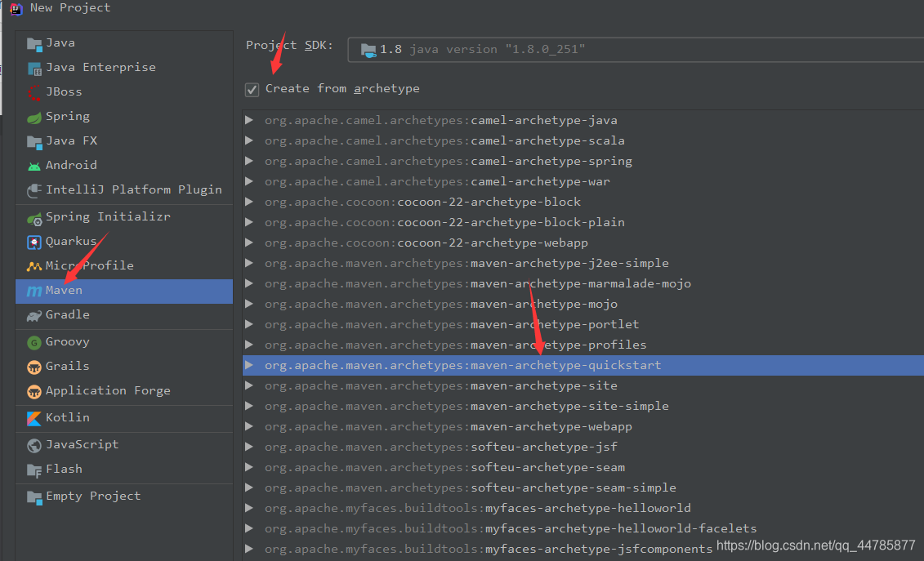The image size is (924, 561).
Task: Expand cocoon-22-archetype-block node
Action: (x=249, y=202)
